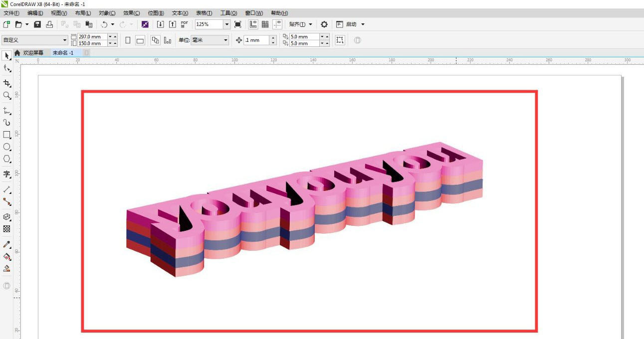Screen dimensions: 644x339
Task: Open the 效果(C) menu
Action: (x=131, y=13)
